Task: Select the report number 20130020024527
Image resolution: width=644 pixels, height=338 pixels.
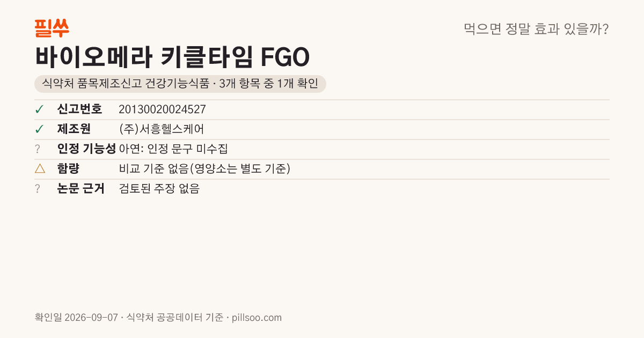Action: click(162, 109)
